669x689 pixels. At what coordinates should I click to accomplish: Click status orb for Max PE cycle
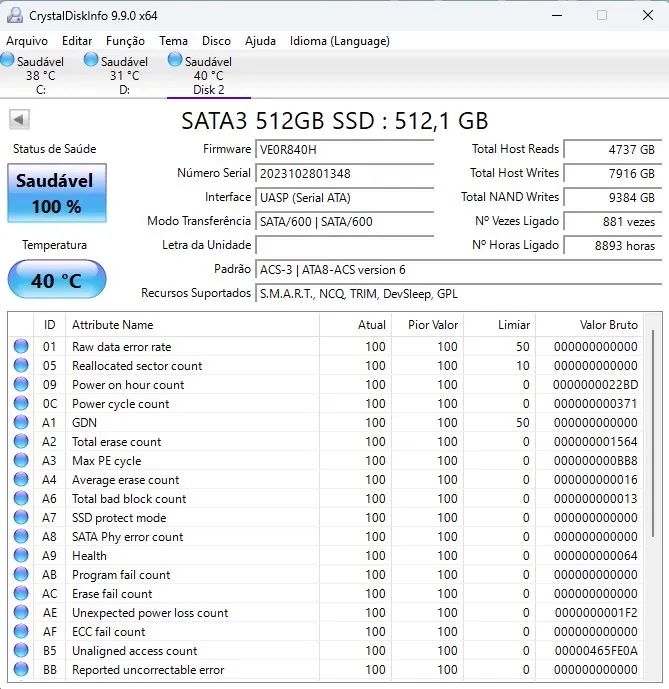tap(21, 461)
